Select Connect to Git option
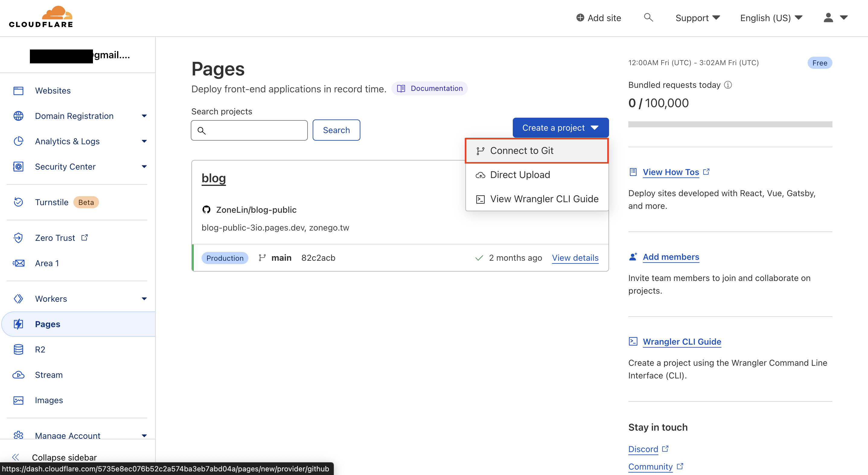This screenshot has width=868, height=475. pos(537,151)
